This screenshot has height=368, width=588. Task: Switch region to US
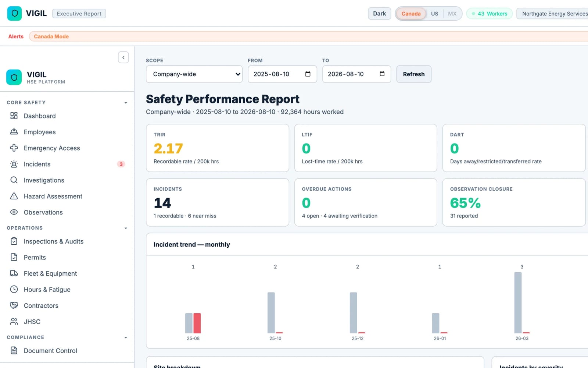point(434,14)
